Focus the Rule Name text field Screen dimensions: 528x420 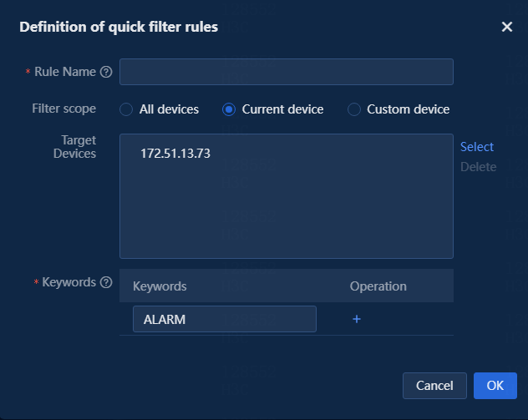(x=287, y=72)
